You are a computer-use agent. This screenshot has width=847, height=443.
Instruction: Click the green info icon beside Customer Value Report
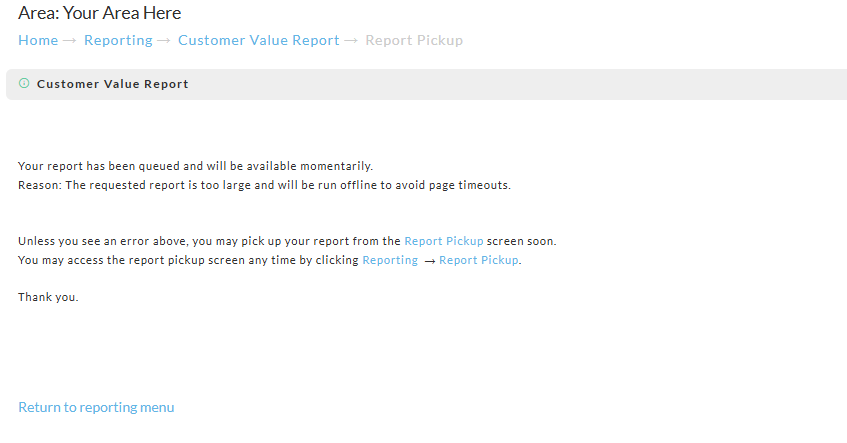(x=24, y=83)
